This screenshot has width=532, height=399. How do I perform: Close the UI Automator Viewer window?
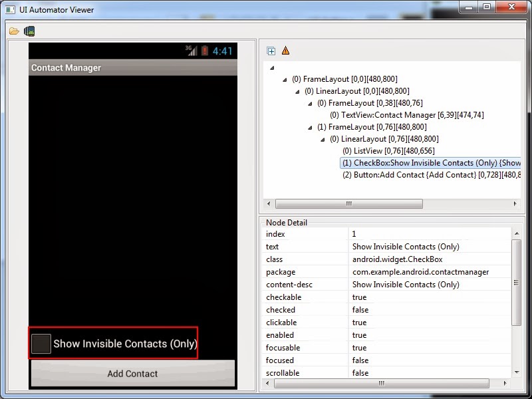pyautogui.click(x=512, y=7)
